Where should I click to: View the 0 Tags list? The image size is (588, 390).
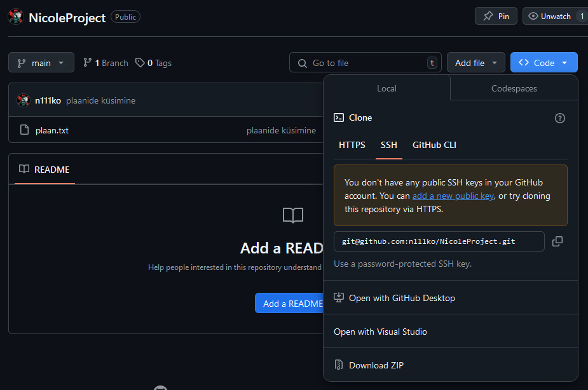pos(153,63)
